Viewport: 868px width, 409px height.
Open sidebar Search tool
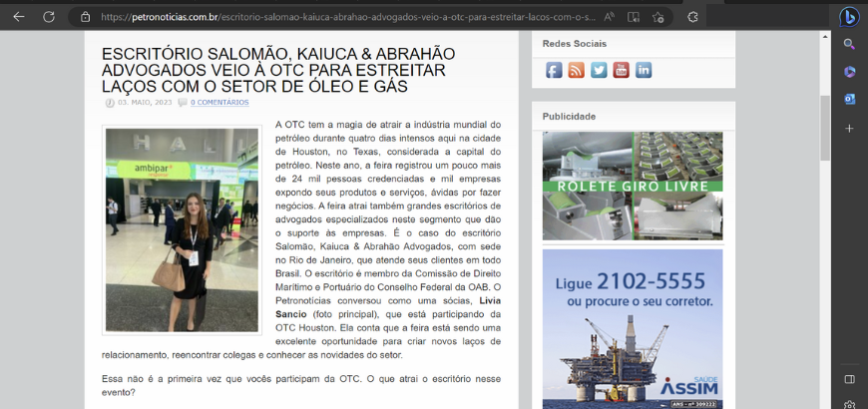pyautogui.click(x=849, y=44)
